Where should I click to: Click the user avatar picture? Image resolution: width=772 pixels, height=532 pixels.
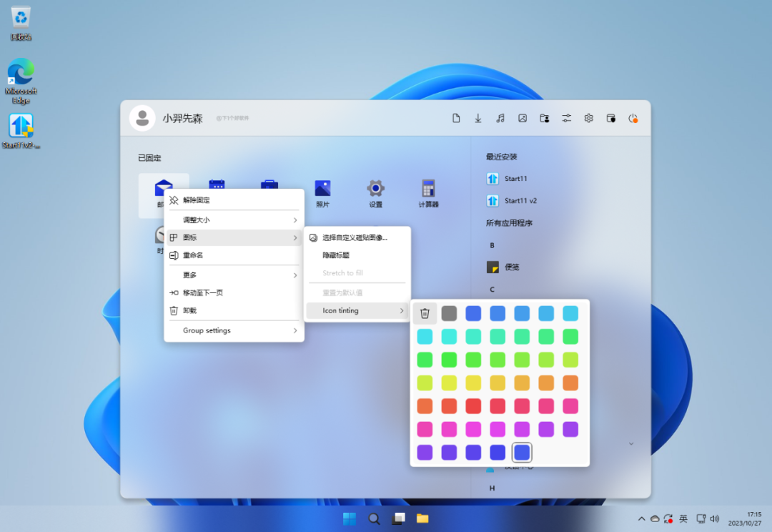coord(142,118)
